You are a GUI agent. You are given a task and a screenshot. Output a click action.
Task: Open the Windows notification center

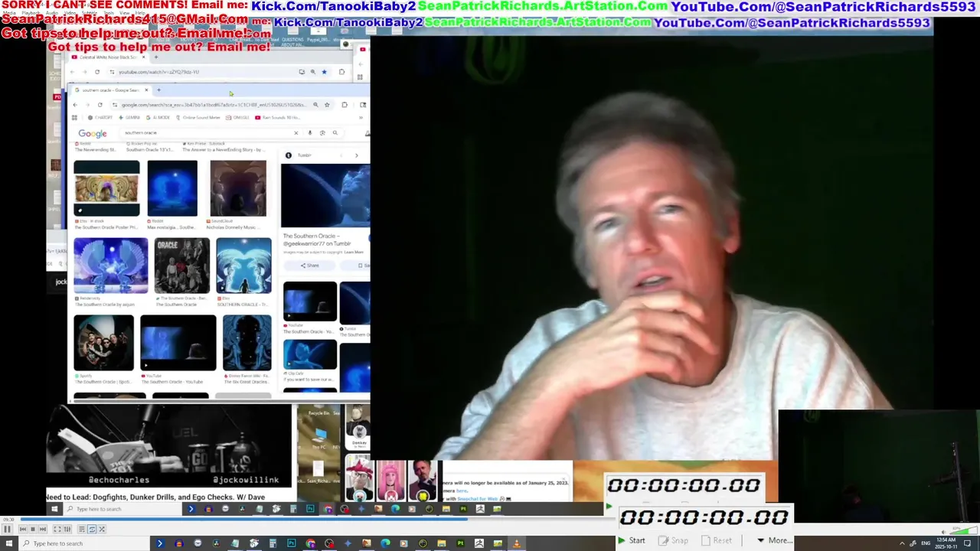click(x=968, y=543)
